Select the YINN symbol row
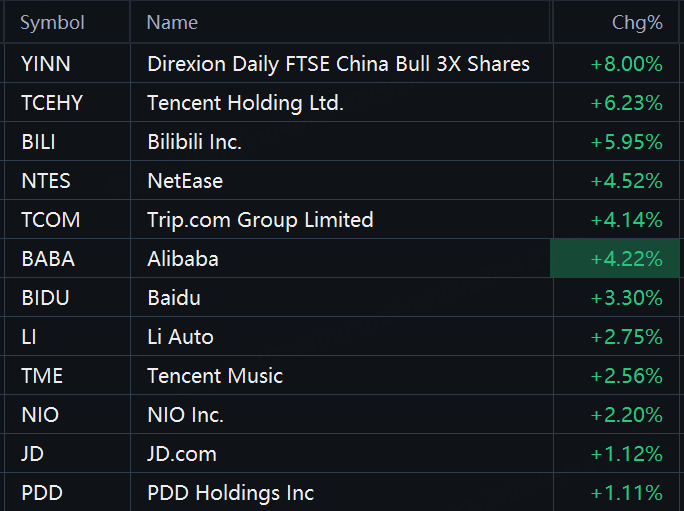 [x=342, y=64]
